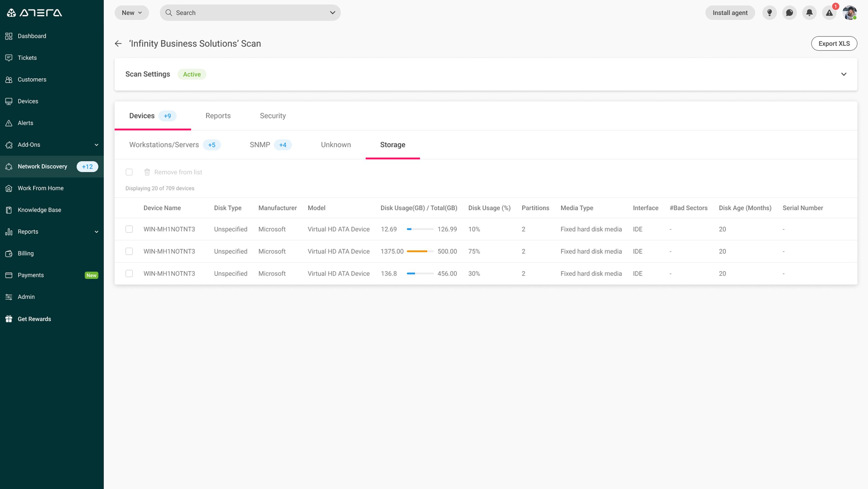Click the Payments New badge
Screen dimensions: 868x489
coord(91,275)
